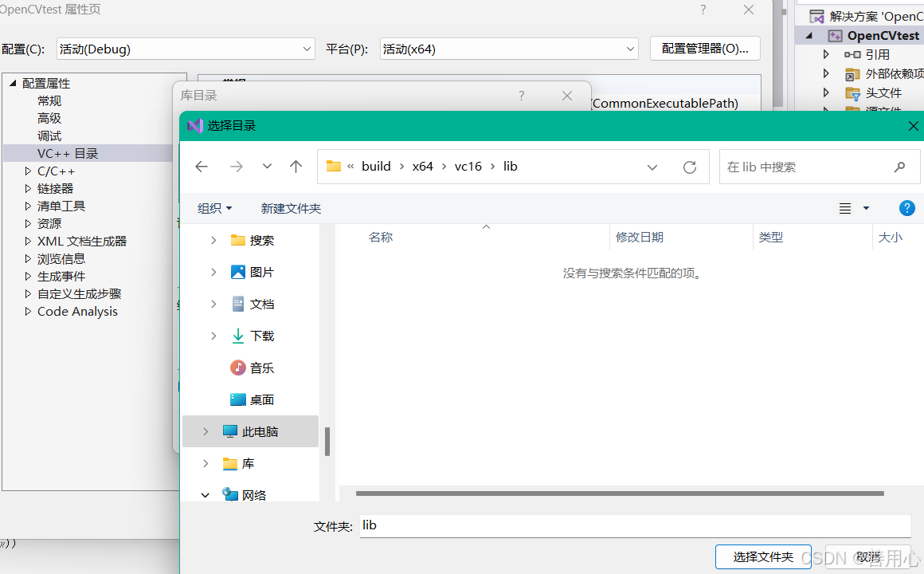Click the navigation pane vertical scrollbar

[x=327, y=442]
